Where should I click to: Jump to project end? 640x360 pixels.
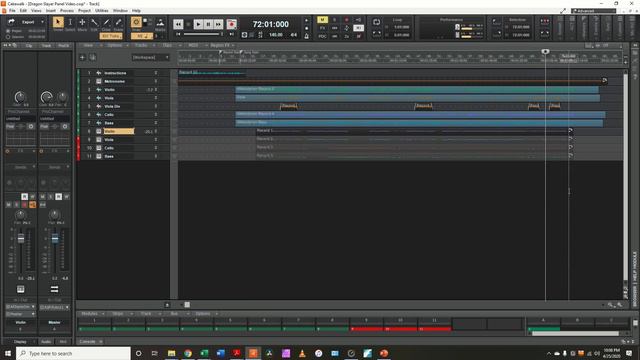[231, 34]
